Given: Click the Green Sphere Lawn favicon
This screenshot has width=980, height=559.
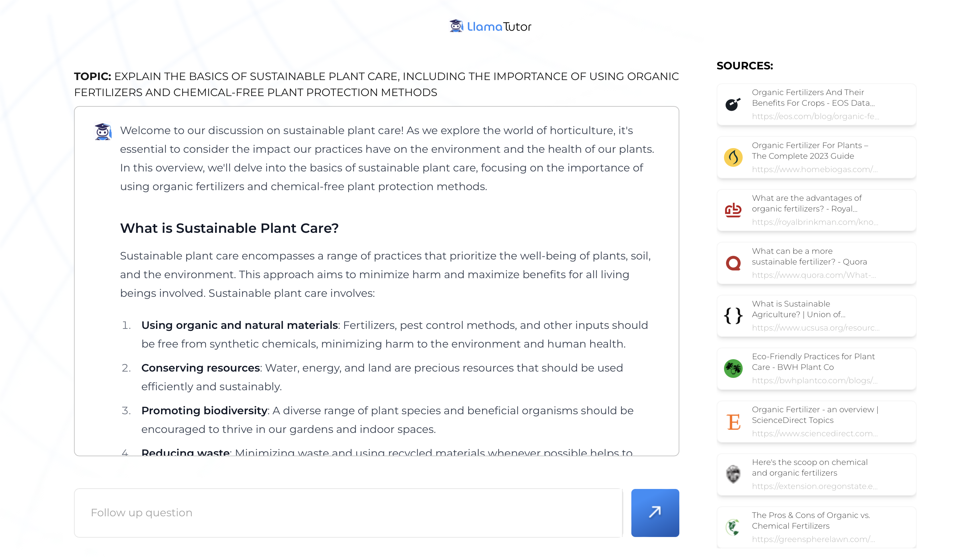Looking at the screenshot, I should click(733, 527).
